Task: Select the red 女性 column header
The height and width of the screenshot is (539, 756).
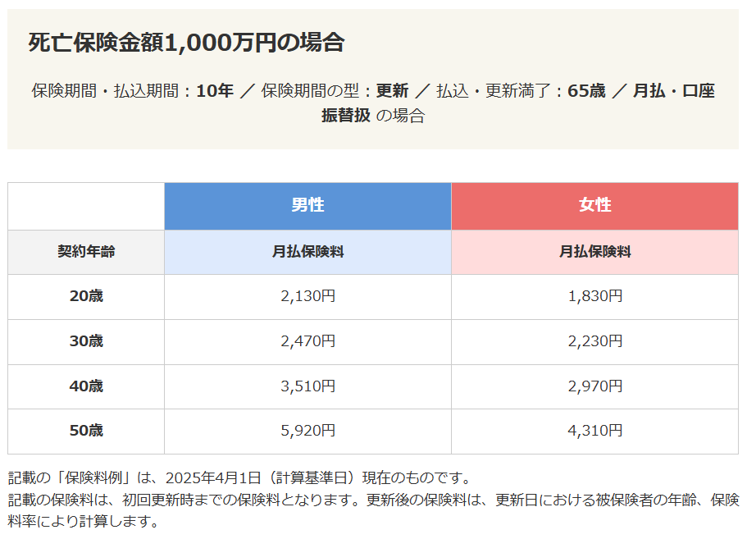Action: [x=594, y=205]
